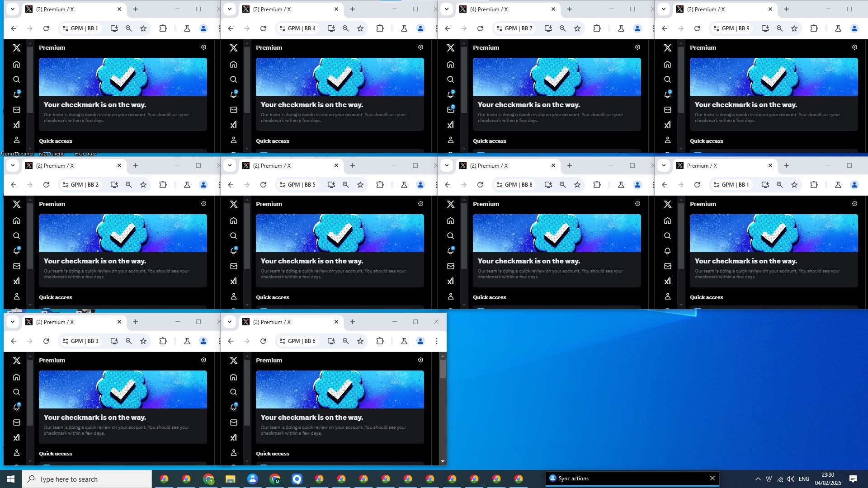Screen dimensions: 868x488
Task: Open a new tab in the BB 6 window
Action: 353,322
